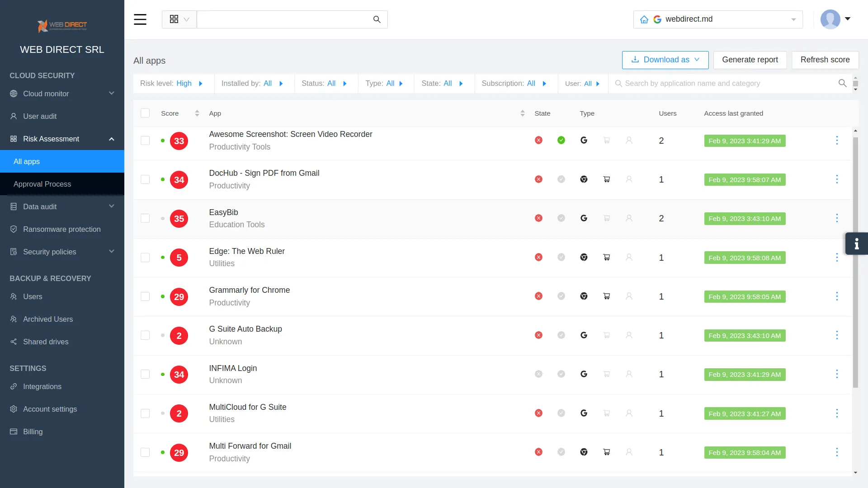Open Ransomware protection

point(62,229)
